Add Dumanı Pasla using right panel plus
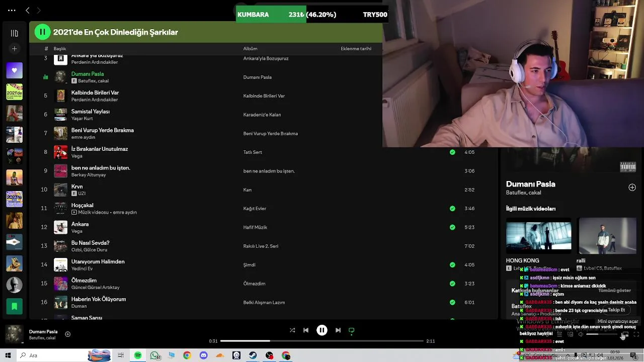Viewport: 644px width, 362px height. point(632,188)
